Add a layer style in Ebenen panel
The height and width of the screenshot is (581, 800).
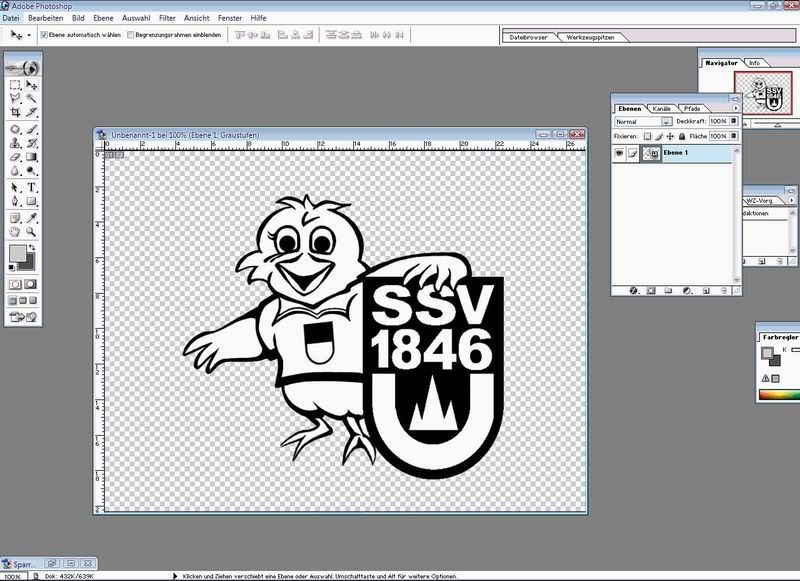click(634, 291)
